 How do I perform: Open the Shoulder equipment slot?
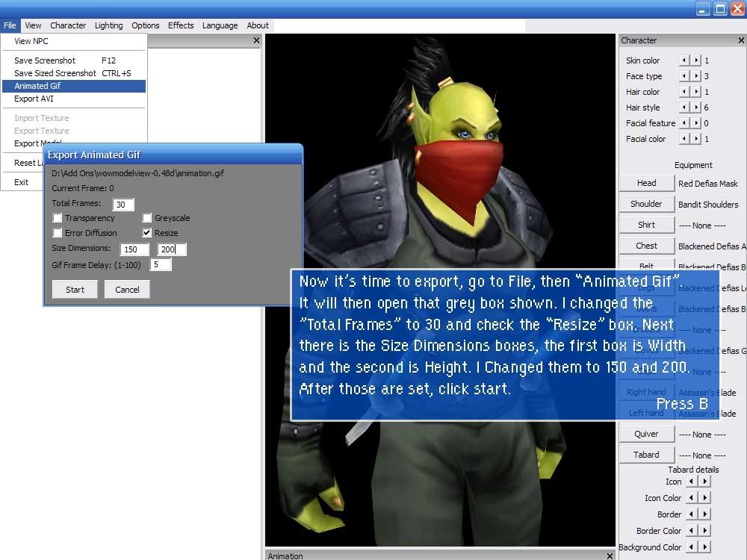[x=646, y=205]
